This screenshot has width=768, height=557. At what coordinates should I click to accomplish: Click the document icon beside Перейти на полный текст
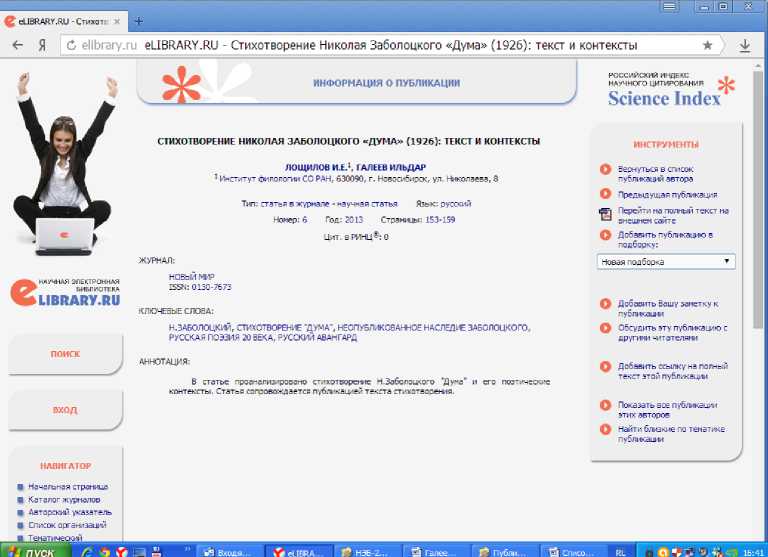(605, 214)
